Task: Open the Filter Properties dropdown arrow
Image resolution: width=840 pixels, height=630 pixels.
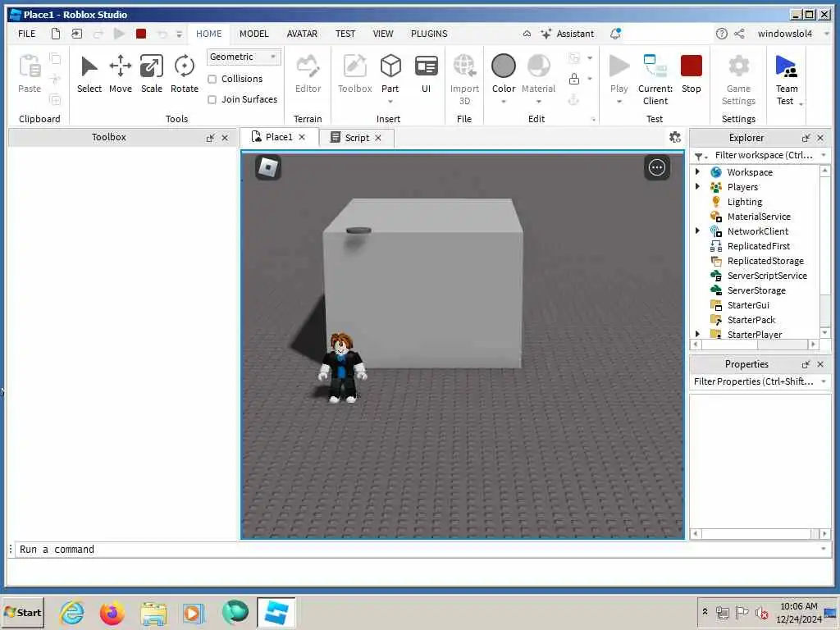Action: coord(824,381)
